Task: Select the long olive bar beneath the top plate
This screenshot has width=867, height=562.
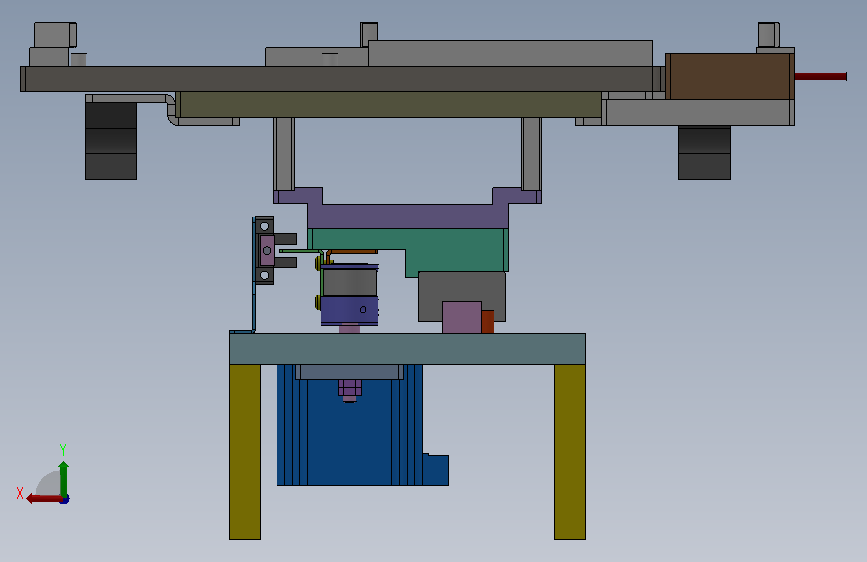Action: tap(389, 105)
